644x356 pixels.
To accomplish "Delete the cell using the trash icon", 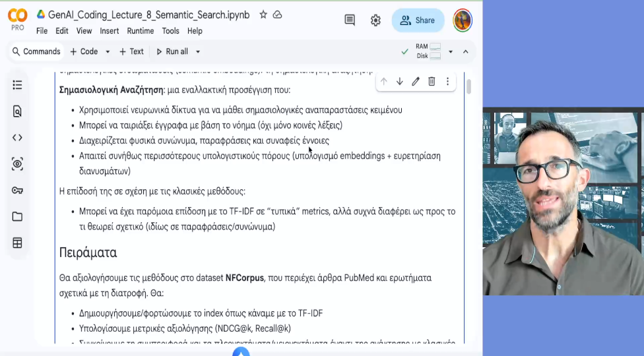I will point(432,82).
